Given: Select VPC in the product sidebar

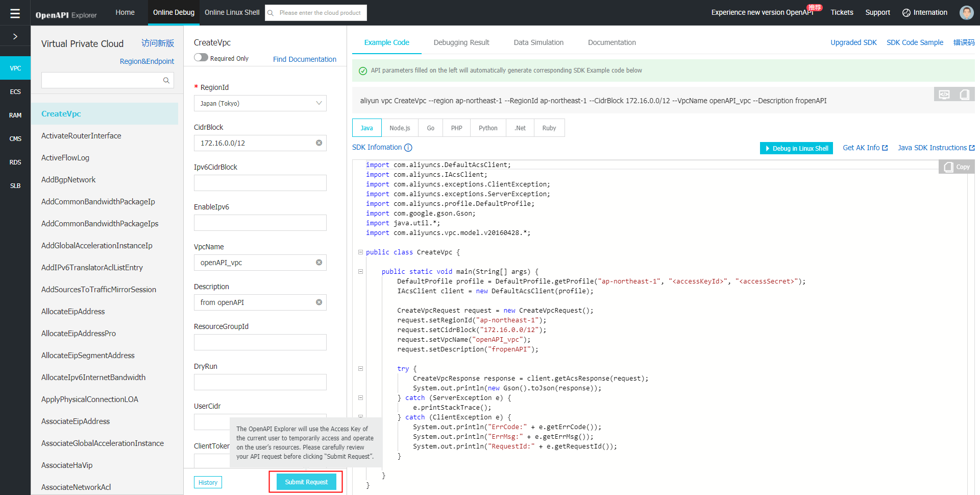Looking at the screenshot, I should [15, 68].
